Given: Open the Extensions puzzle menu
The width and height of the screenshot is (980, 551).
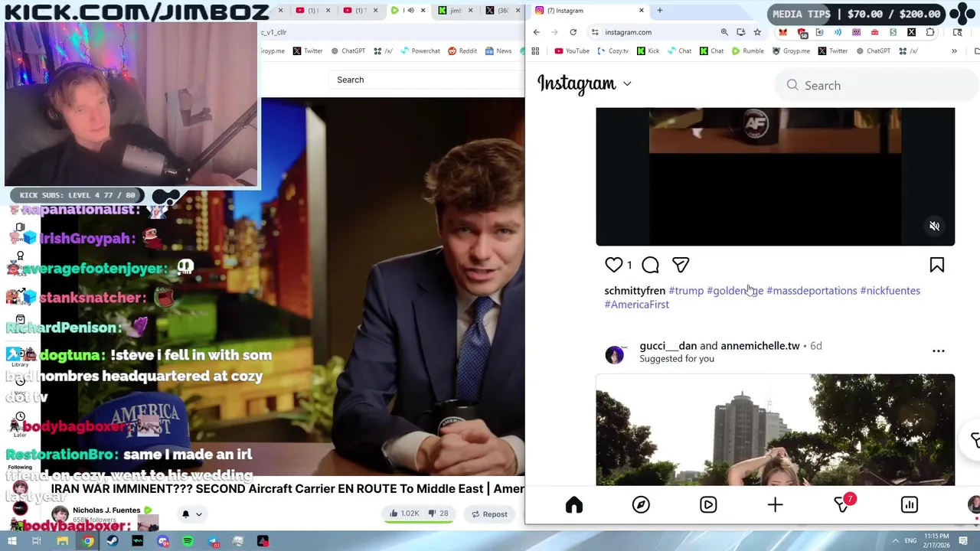Looking at the screenshot, I should click(x=930, y=32).
